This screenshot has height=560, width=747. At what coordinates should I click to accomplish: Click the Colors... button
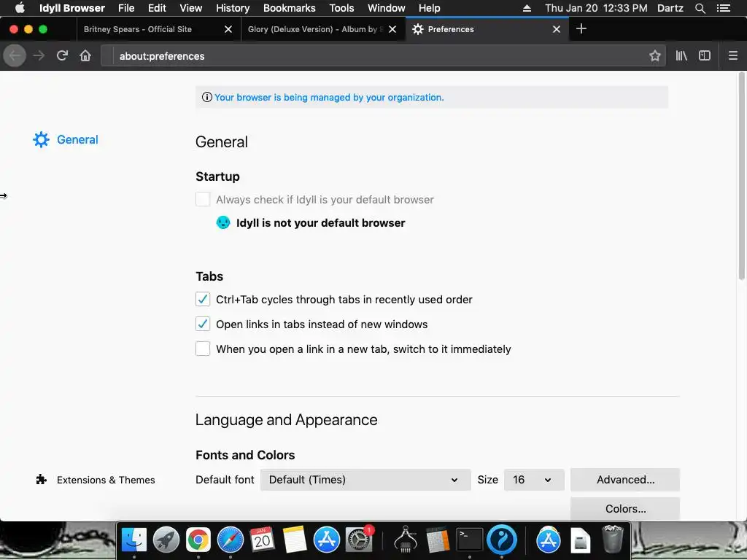click(625, 508)
